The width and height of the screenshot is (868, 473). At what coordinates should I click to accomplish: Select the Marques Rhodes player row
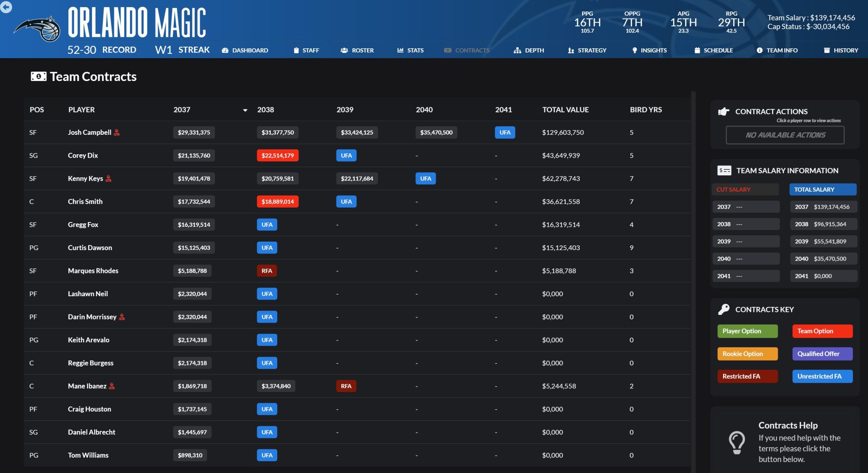[93, 271]
